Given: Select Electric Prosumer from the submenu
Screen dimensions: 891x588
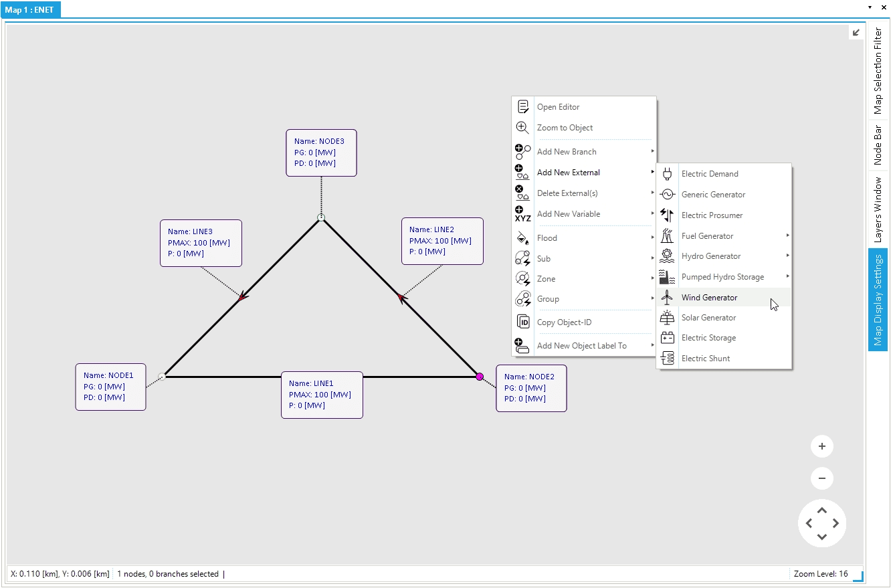Looking at the screenshot, I should click(x=712, y=215).
